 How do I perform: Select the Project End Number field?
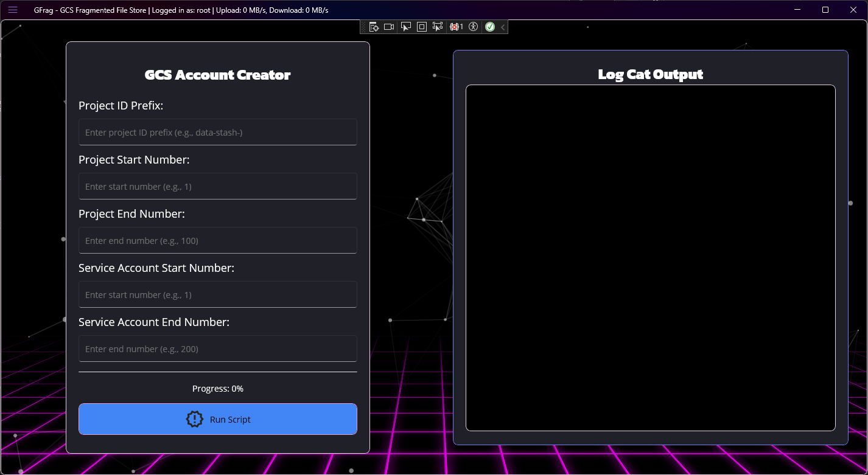click(218, 240)
